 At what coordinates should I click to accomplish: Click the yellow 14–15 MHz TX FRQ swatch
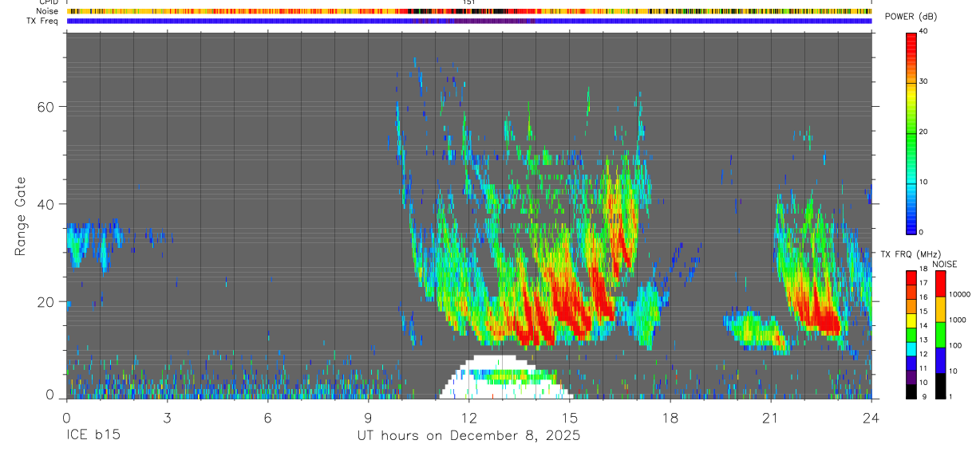[911, 320]
